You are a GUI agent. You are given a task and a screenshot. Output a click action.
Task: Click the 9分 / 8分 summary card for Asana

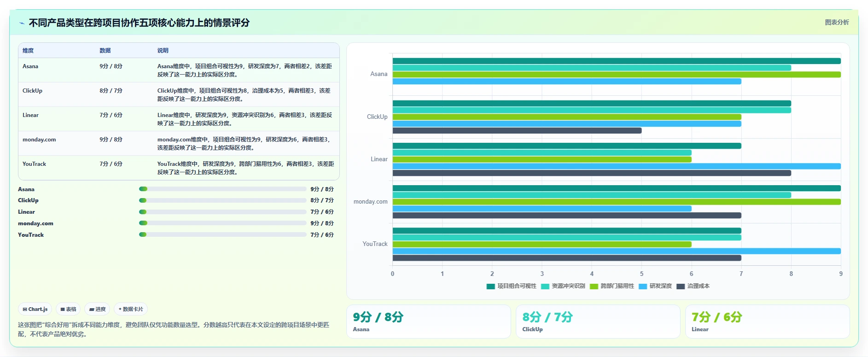429,322
